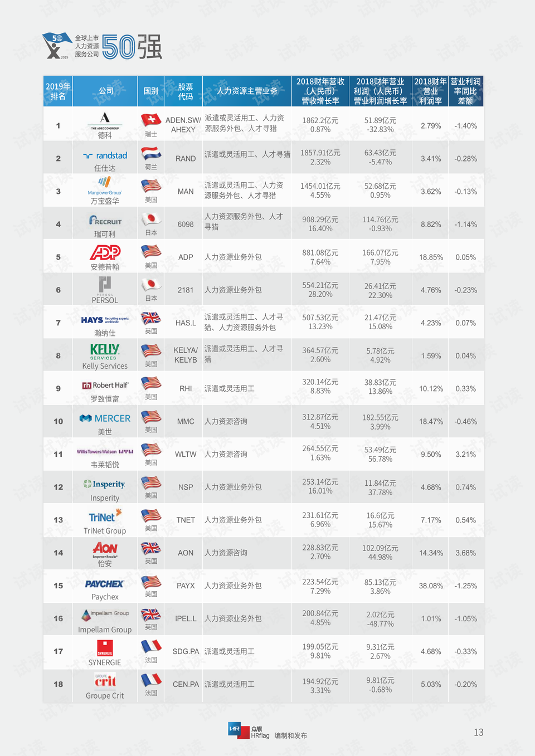The height and width of the screenshot is (756, 535).
Task: Click the Netherlands flag in row 2
Action: (151, 153)
